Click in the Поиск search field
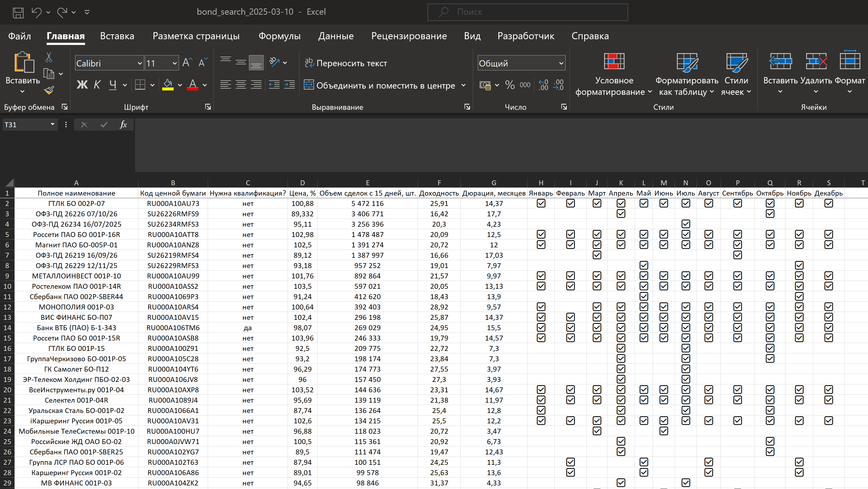This screenshot has height=489, width=868. [x=527, y=12]
